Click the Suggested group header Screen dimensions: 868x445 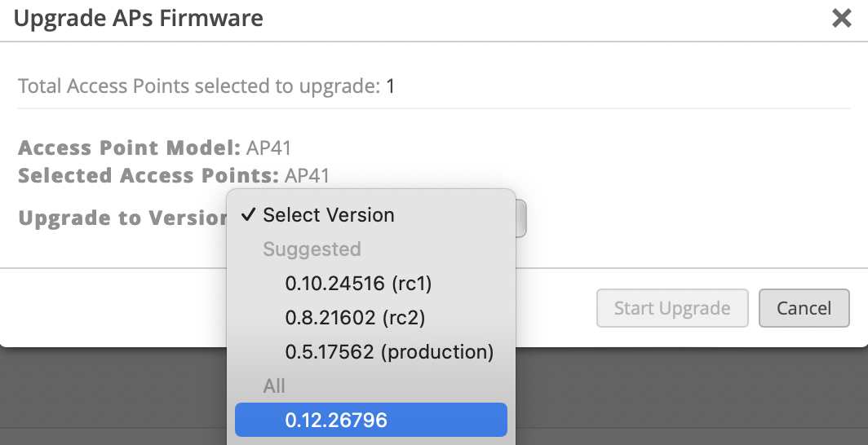point(312,249)
